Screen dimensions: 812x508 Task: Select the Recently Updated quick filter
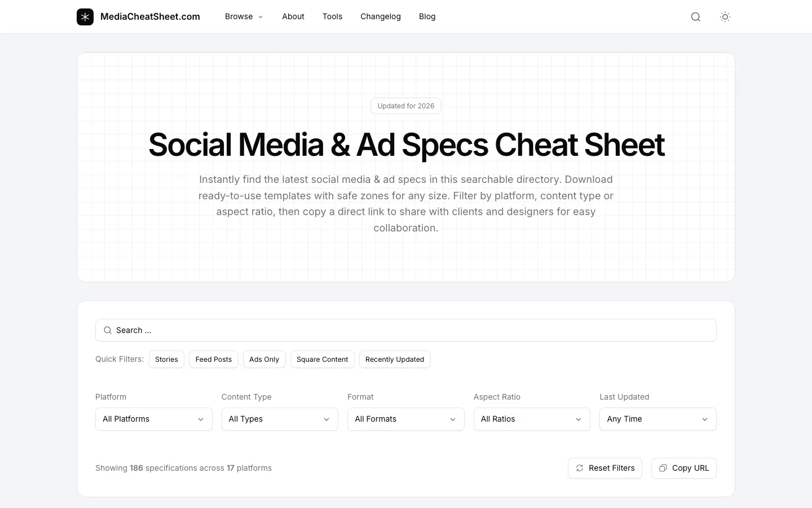coord(395,360)
